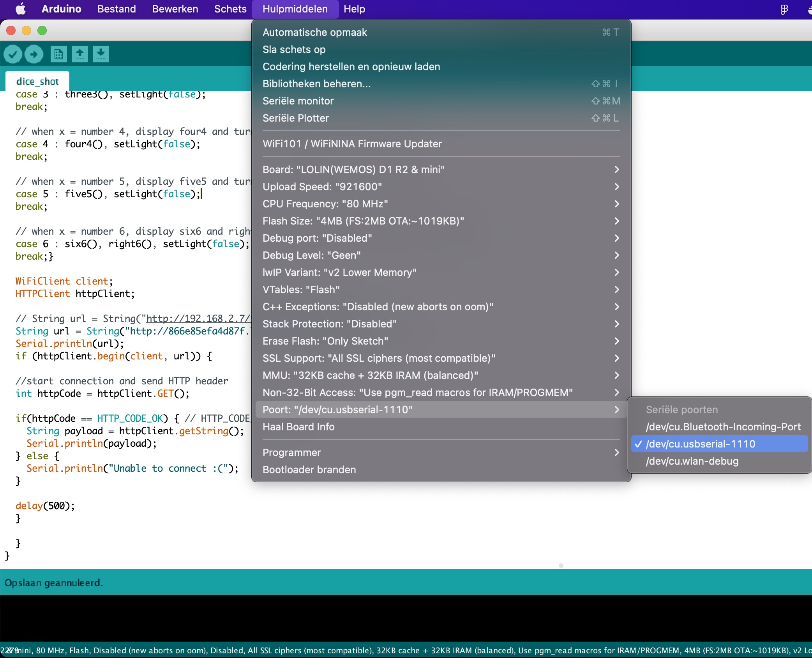The width and height of the screenshot is (812, 658).
Task: Expand the Erase Flash Only Sketch submenu
Action: 441,341
